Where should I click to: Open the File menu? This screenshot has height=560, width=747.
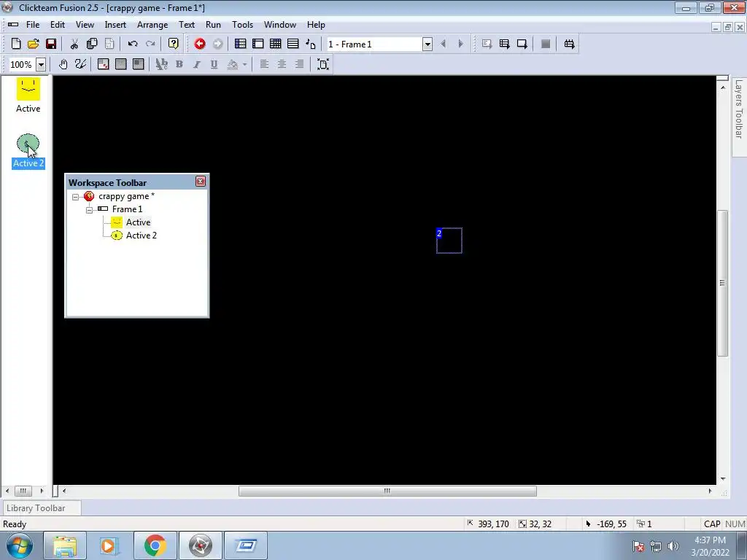coord(33,25)
